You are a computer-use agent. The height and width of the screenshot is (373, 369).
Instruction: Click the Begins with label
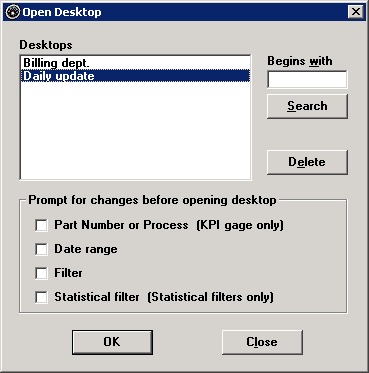tap(300, 61)
